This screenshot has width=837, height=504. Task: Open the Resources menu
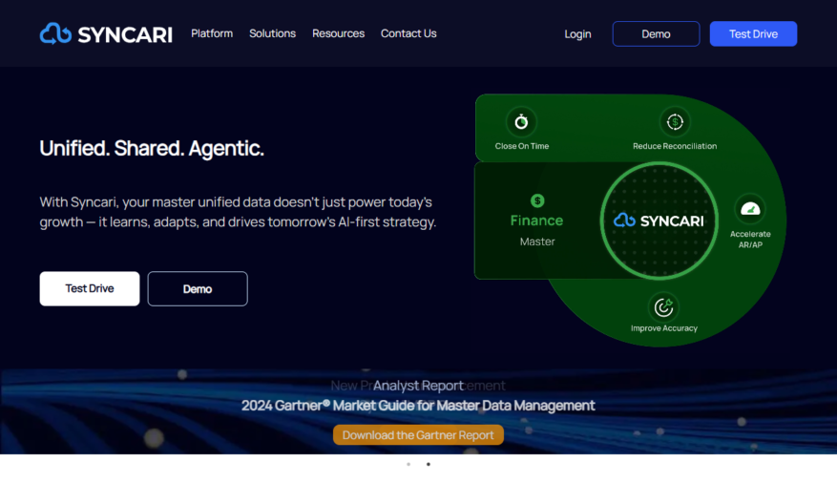339,33
